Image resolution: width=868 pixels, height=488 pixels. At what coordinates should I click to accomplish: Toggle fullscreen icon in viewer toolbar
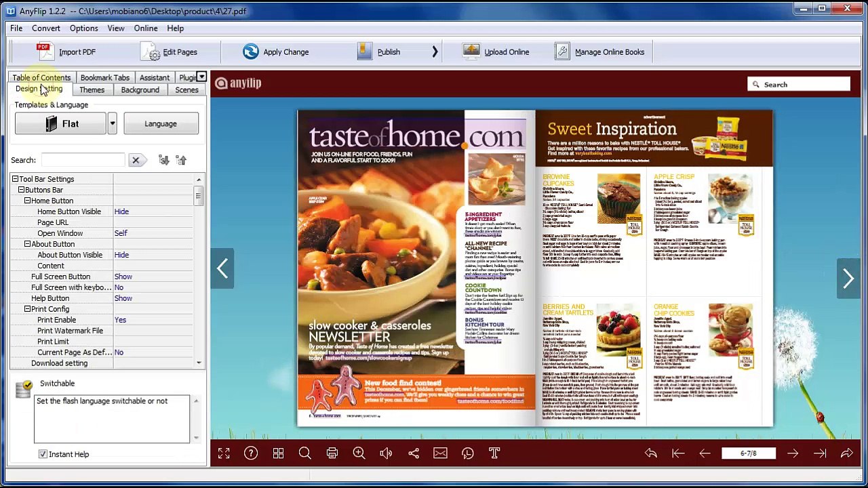224,453
